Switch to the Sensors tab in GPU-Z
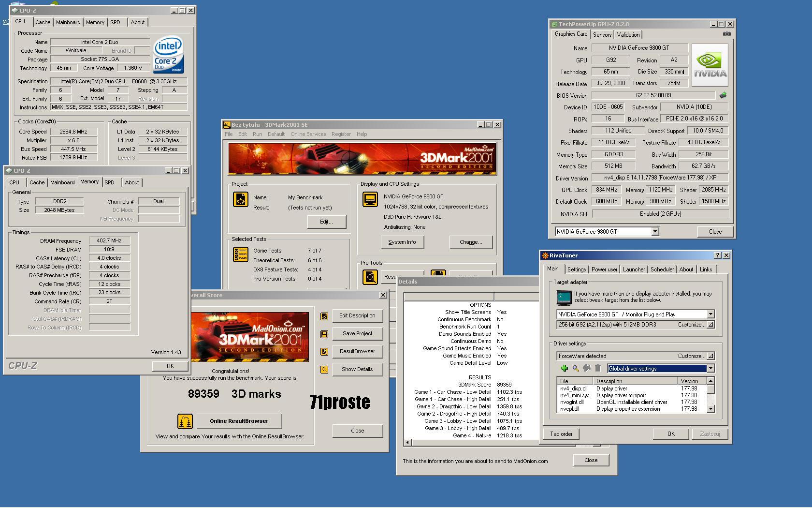Screen dimensions: 812x508 tap(602, 35)
